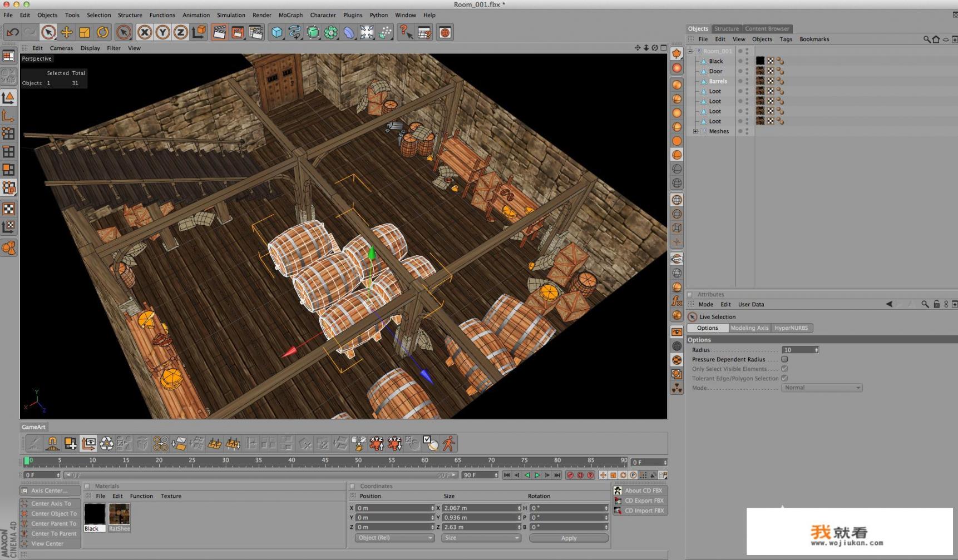
Task: Click the Radius value stepper
Action: click(816, 350)
